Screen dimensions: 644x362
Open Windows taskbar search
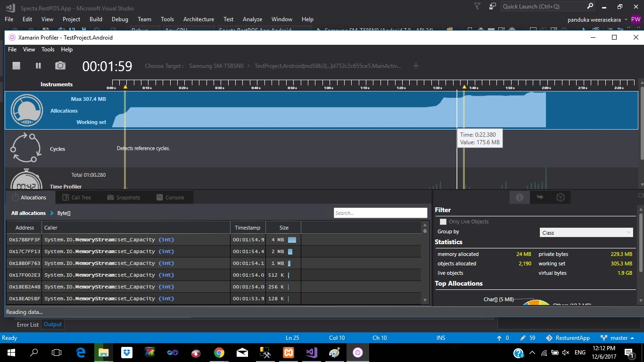tap(34, 353)
